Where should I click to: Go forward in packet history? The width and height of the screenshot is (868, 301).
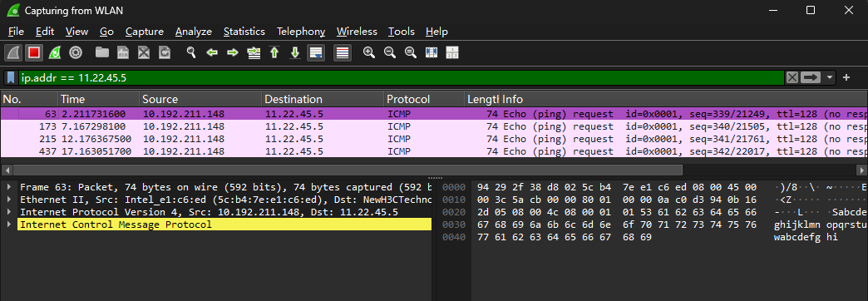(x=233, y=52)
